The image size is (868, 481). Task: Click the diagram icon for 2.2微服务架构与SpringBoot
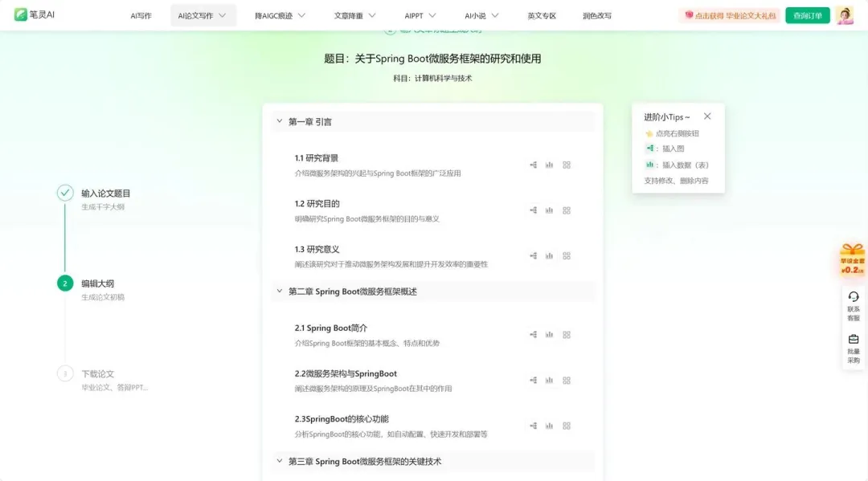(x=533, y=381)
